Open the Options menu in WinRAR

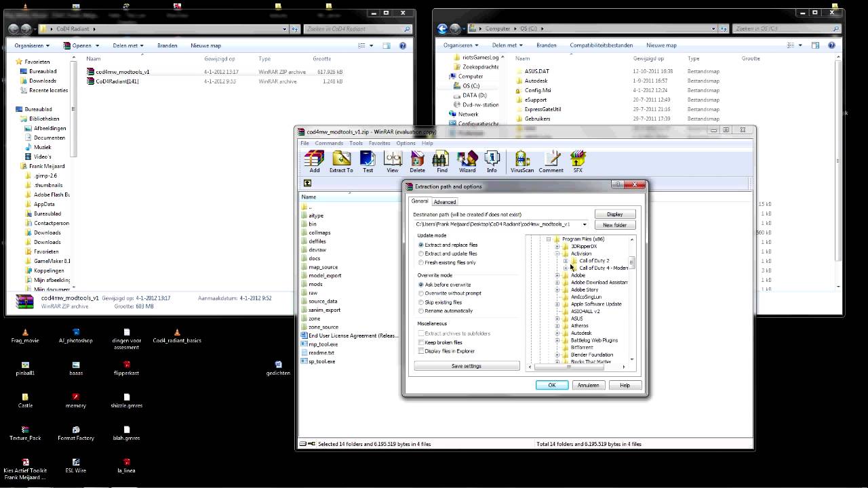(406, 143)
